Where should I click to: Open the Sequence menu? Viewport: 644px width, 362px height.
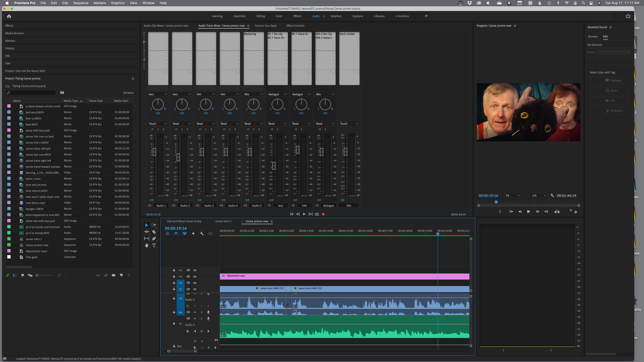(x=80, y=3)
